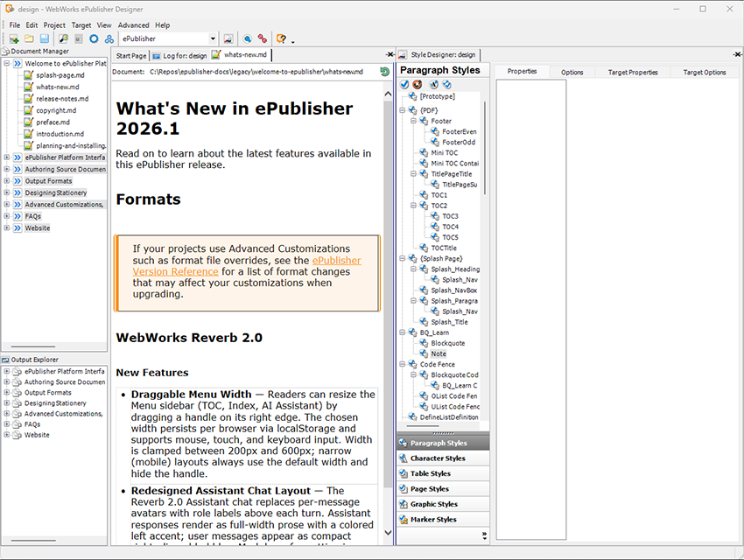Open the Marker Styles section
The width and height of the screenshot is (744, 560).
coord(443,519)
